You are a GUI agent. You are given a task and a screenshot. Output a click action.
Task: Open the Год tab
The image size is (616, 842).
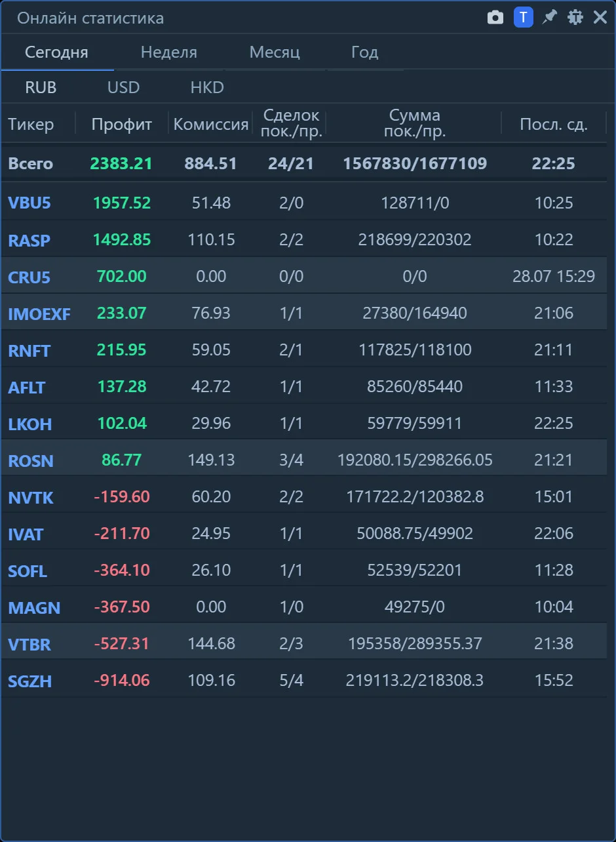tap(364, 52)
